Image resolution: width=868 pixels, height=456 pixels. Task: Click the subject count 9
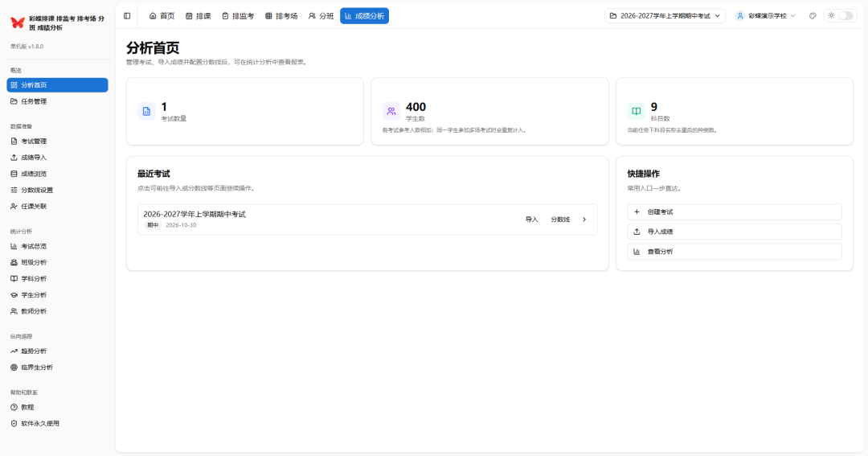pyautogui.click(x=653, y=107)
